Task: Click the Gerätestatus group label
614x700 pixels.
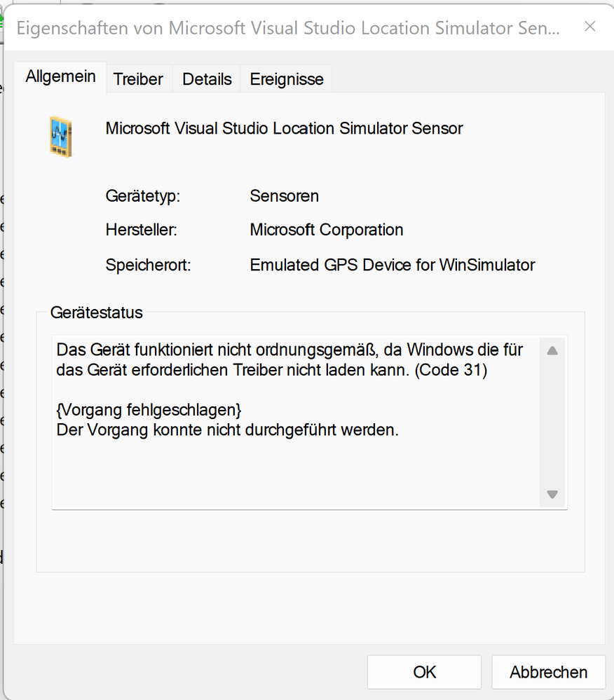Action: [x=96, y=313]
